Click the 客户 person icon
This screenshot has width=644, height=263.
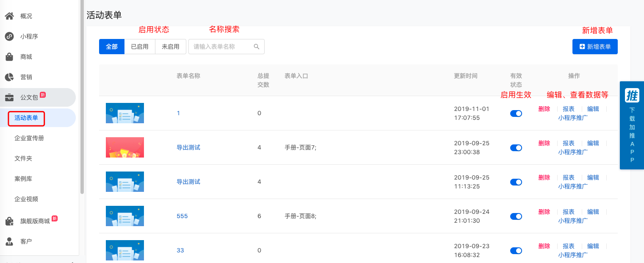[9, 241]
